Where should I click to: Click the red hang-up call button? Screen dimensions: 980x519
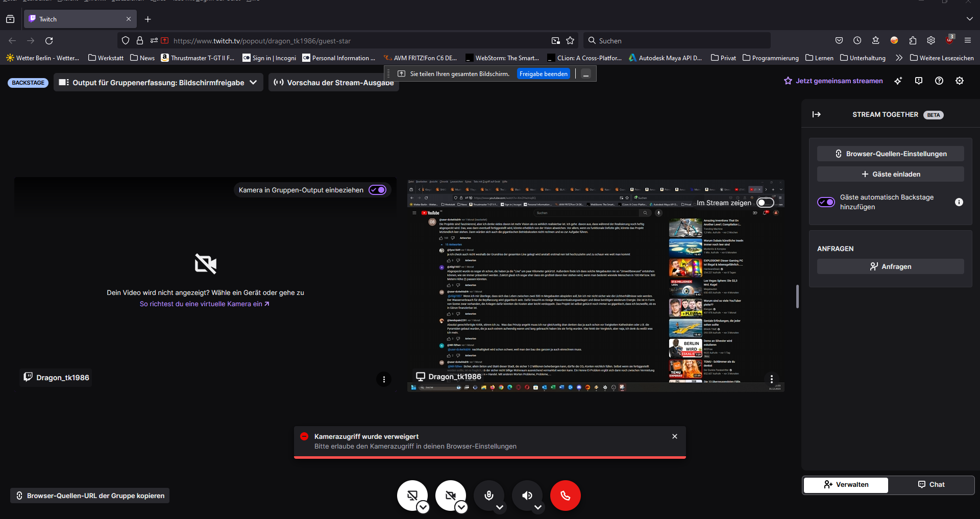[x=565, y=496]
